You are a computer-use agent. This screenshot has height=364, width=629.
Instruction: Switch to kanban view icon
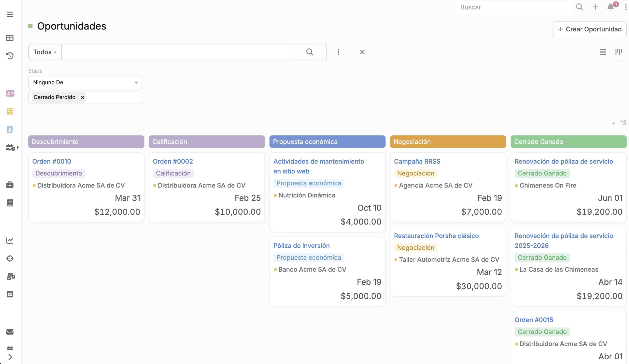point(618,52)
